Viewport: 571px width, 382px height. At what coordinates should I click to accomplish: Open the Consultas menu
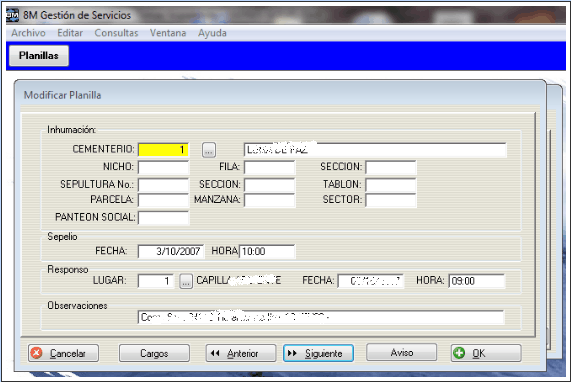(116, 33)
